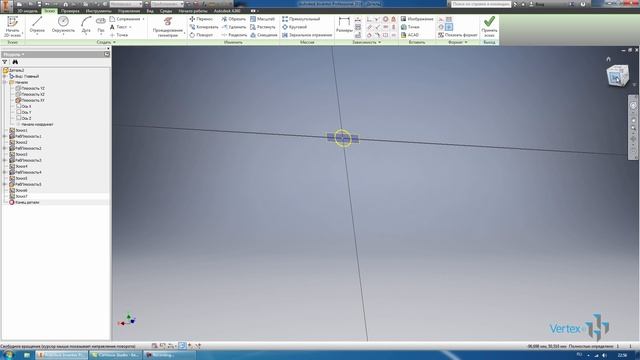Click Принять эскиз to finish sketch
The height and width of the screenshot is (360, 640).
tap(489, 27)
